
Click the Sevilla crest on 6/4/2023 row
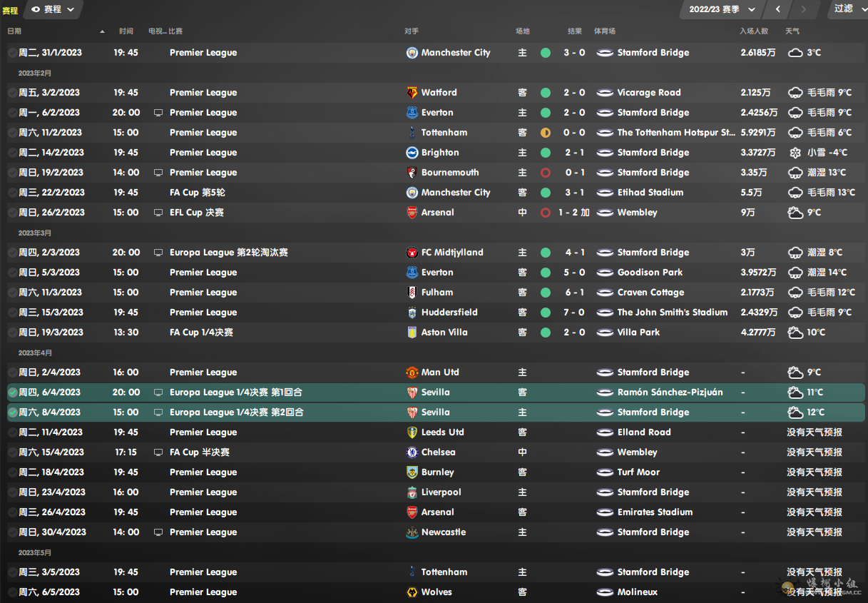pyautogui.click(x=412, y=392)
